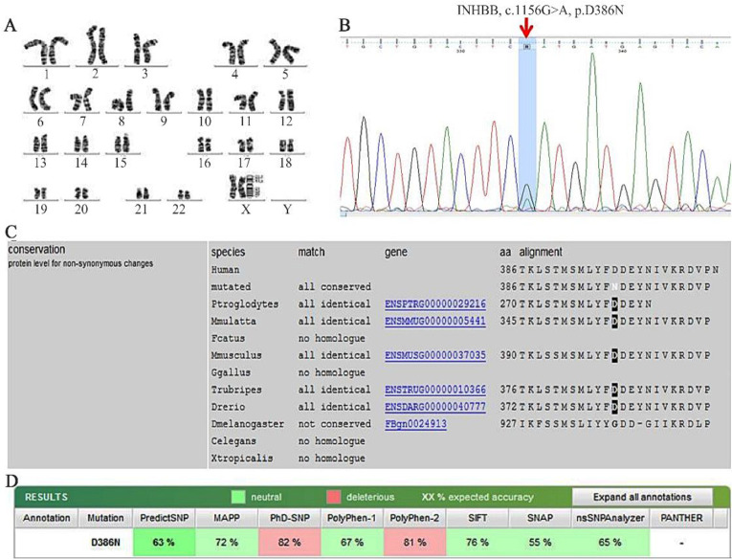Image resolution: width=732 pixels, height=560 pixels.
Task: Click the nsSNPAnalyzer 65 % result cell
Action: [610, 542]
